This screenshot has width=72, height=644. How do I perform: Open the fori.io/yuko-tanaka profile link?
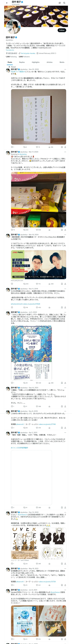[x=28, y=53]
